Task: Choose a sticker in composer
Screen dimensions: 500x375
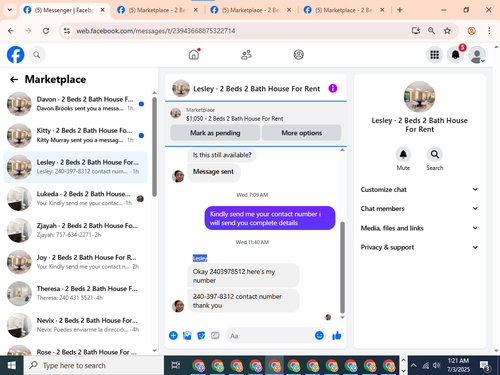Action: [201, 335]
